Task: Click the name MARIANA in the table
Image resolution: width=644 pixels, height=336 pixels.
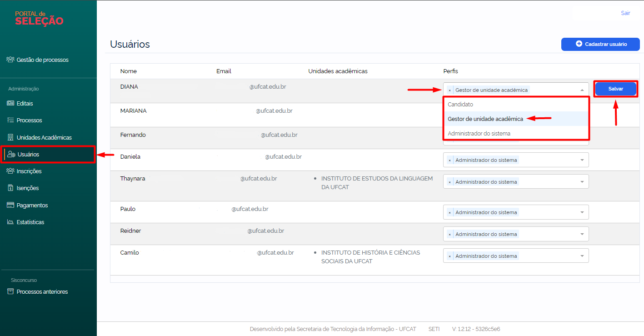Action: tap(134, 110)
